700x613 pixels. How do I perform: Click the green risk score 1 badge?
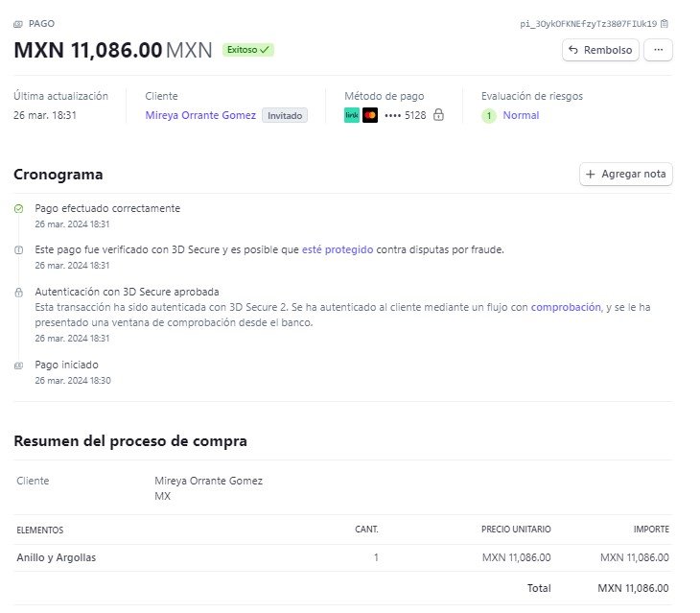pos(488,115)
